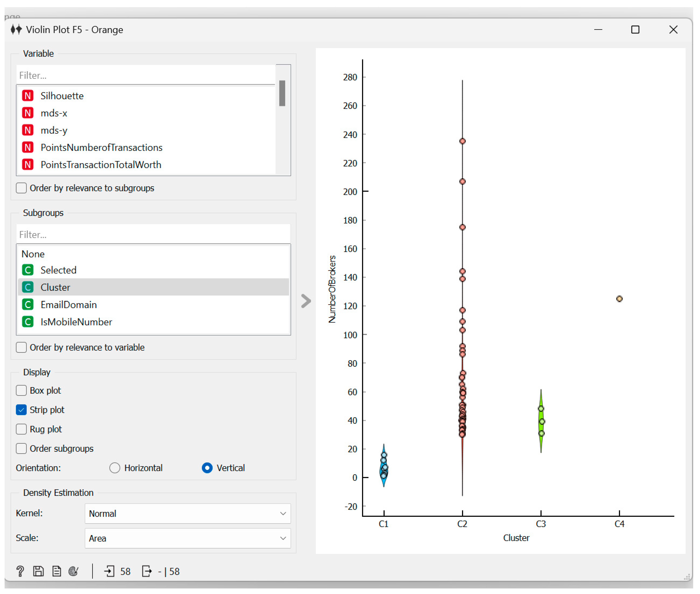Choose None in the Subgroups list
This screenshot has width=700, height=594.
click(x=33, y=254)
